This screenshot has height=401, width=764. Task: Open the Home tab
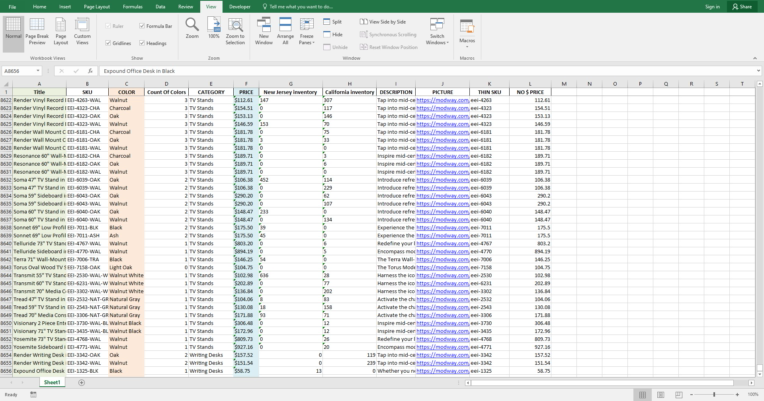click(39, 7)
